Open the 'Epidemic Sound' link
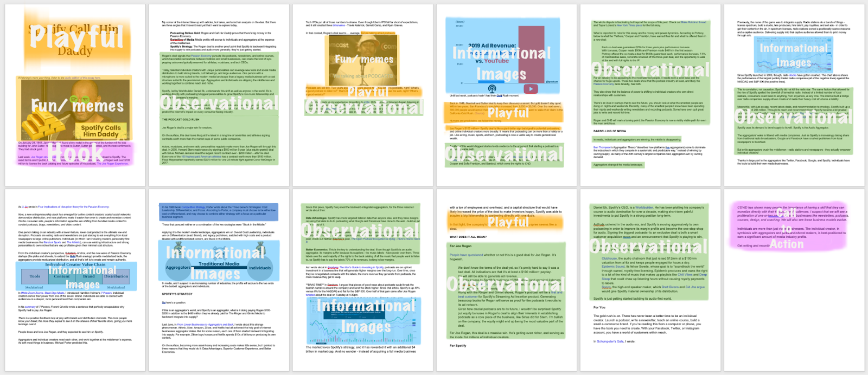The width and height of the screenshot is (868, 375). (613, 266)
